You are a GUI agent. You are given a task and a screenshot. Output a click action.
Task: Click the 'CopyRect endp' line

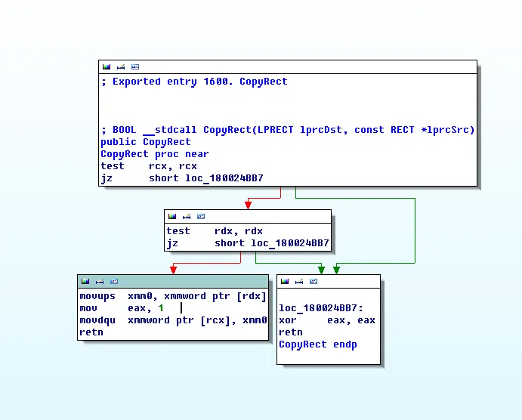[318, 344]
